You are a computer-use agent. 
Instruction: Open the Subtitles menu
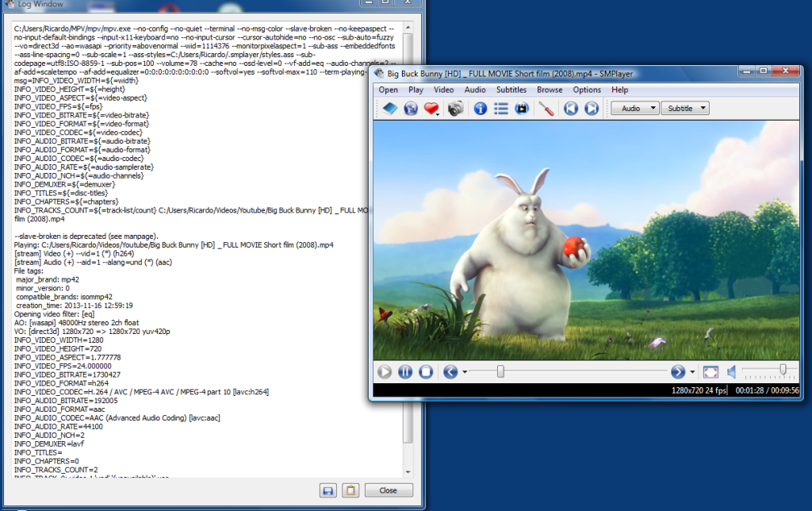511,90
